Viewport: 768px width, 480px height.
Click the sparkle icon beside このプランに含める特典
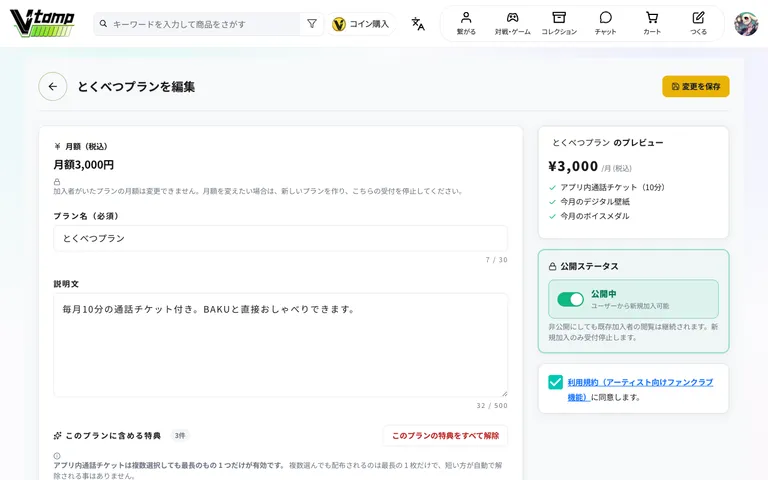[57, 435]
